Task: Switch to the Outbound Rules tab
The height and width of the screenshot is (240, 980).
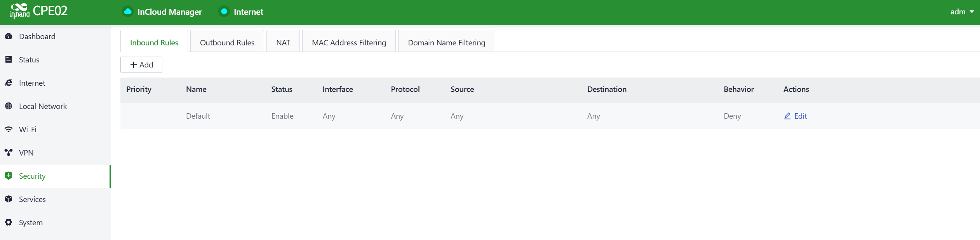Action: (227, 43)
